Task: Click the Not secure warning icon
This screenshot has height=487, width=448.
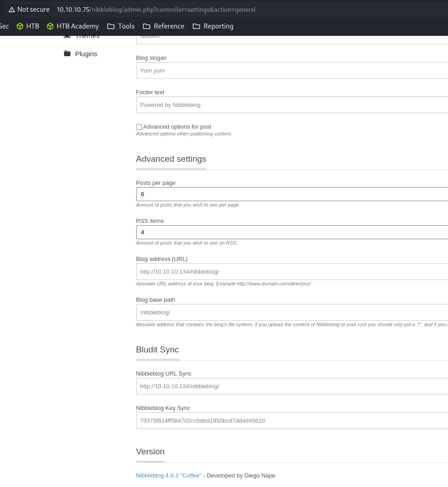Action: pos(12,10)
